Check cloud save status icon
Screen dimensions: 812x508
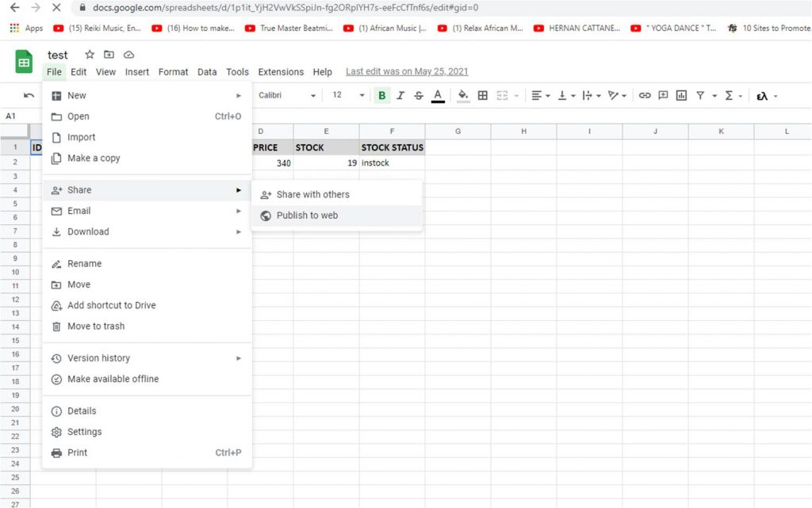[128, 55]
